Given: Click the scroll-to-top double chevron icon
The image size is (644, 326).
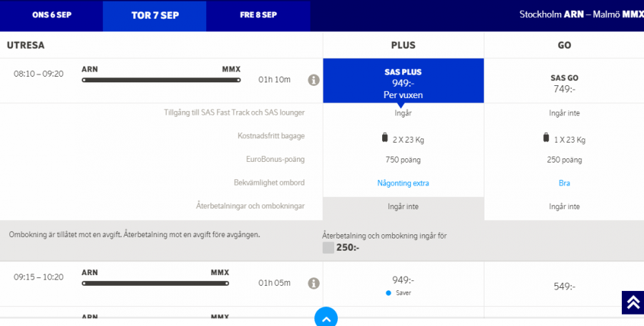Looking at the screenshot, I should point(633,302).
